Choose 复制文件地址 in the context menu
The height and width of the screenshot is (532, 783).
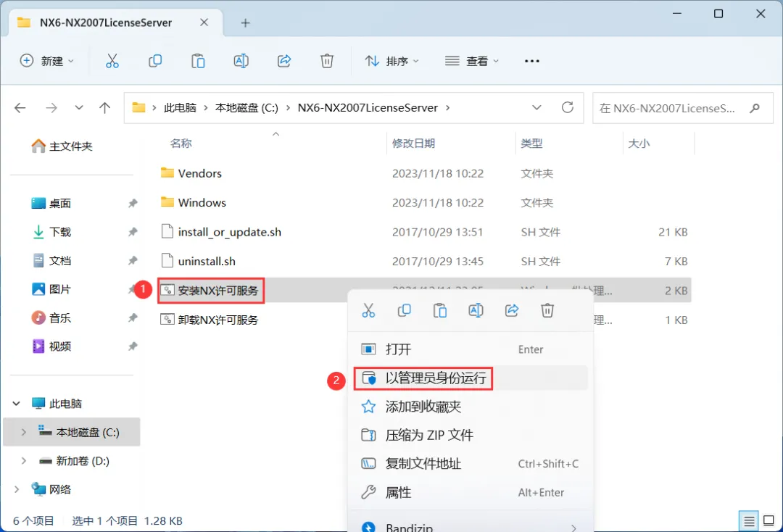click(471, 464)
